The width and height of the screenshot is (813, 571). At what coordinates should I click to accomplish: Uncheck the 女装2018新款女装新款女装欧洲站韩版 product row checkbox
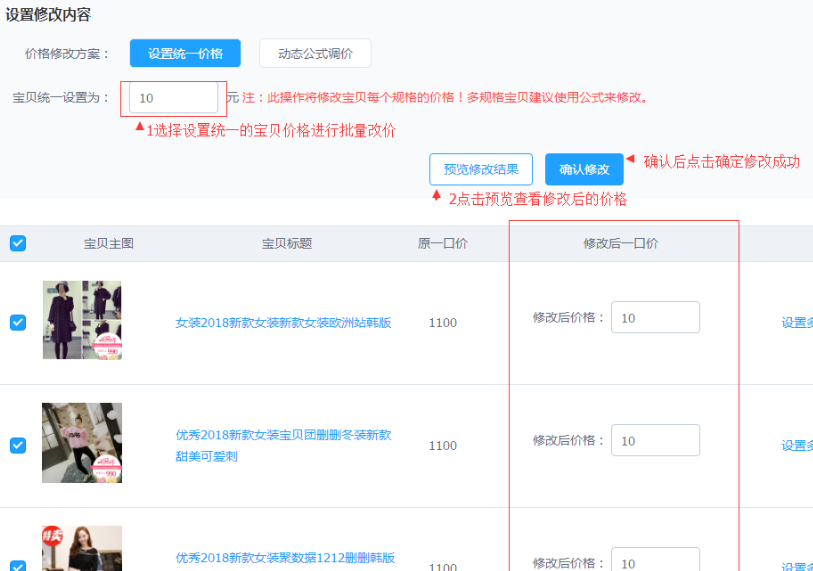pos(18,322)
